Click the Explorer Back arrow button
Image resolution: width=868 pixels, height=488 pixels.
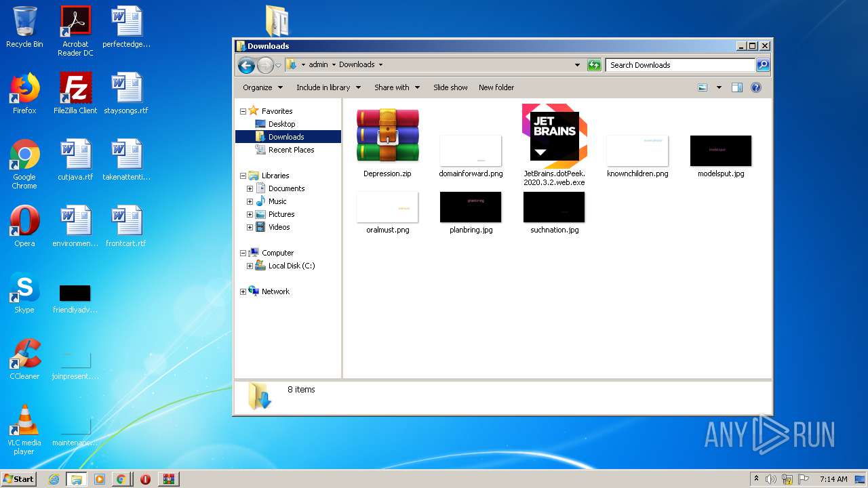[246, 65]
